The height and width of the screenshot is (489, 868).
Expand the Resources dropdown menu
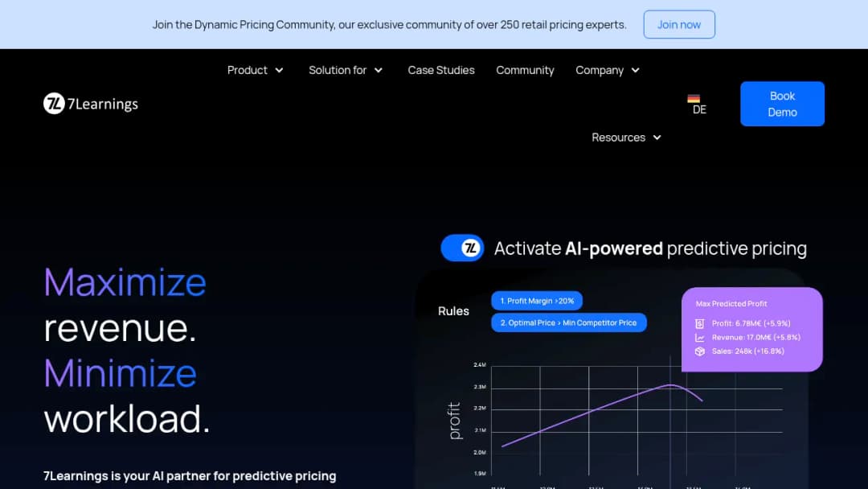pos(627,138)
